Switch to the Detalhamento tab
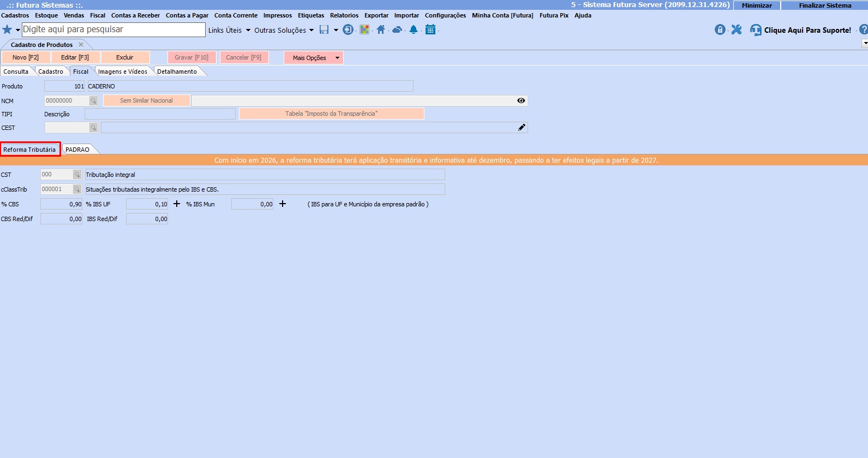This screenshot has height=458, width=868. point(177,72)
